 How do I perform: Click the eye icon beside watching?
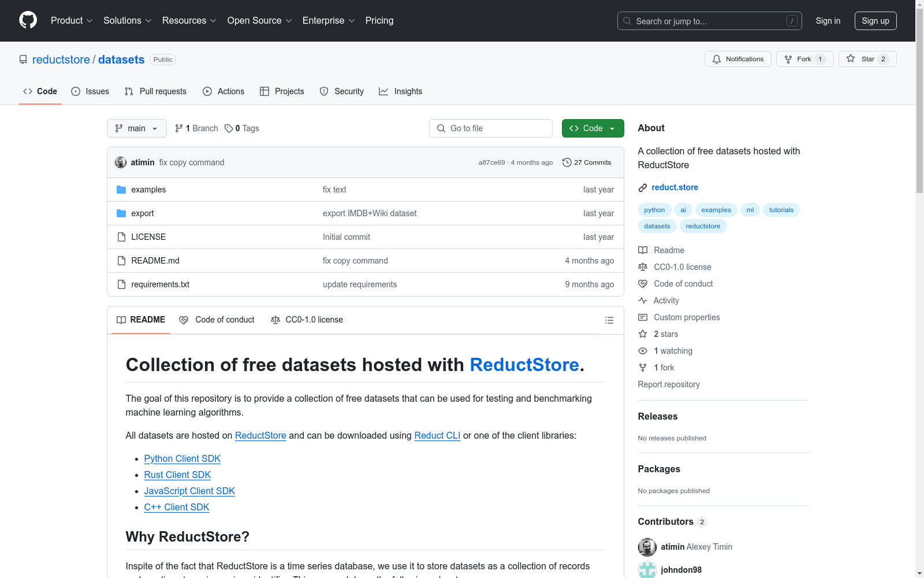643,351
